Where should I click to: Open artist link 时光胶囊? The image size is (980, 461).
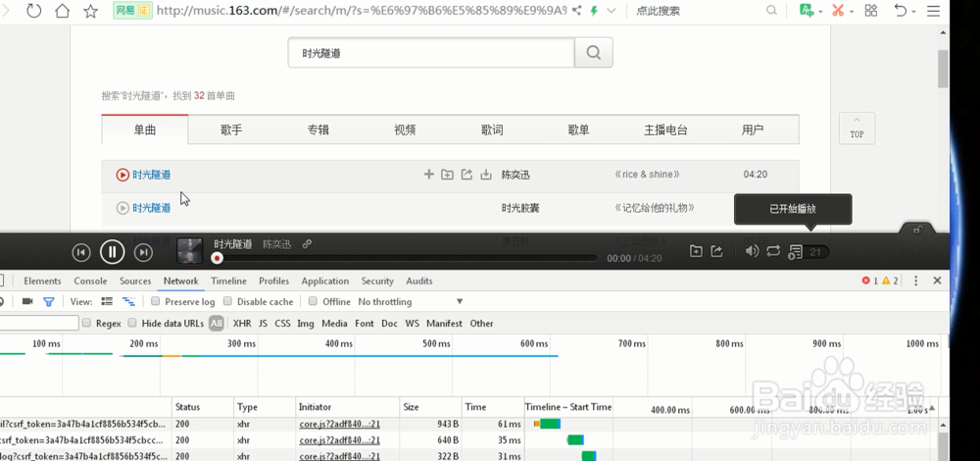pos(520,208)
